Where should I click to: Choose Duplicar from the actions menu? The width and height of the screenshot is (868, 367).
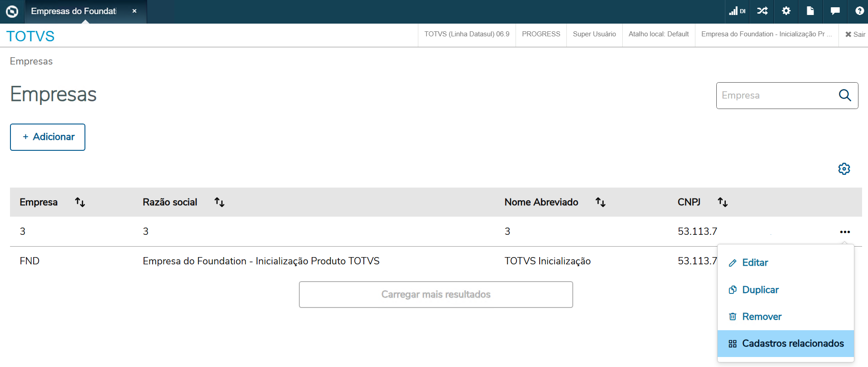point(786,290)
